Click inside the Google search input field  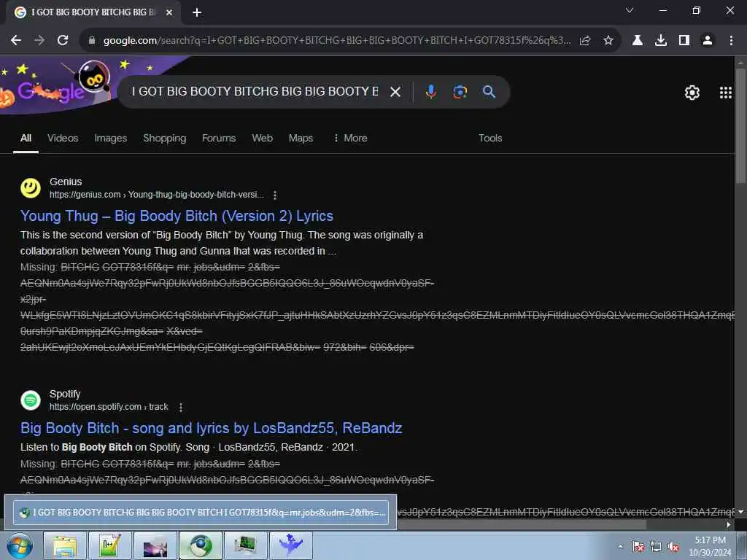(255, 91)
